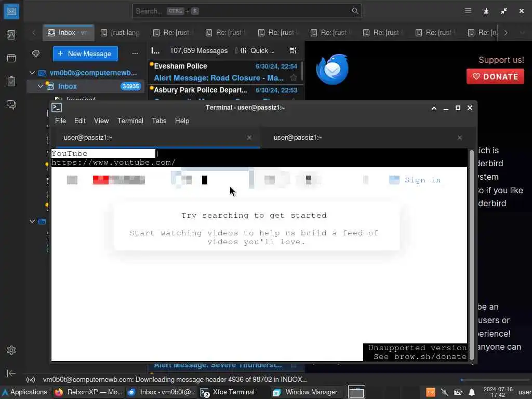Open Thunderbird Mail space icon
Screen dimensions: 532x399
pyautogui.click(x=11, y=11)
